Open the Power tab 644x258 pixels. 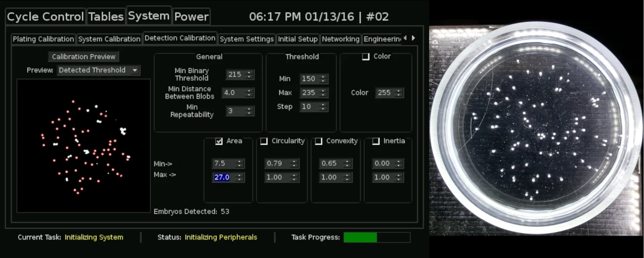[x=191, y=16]
